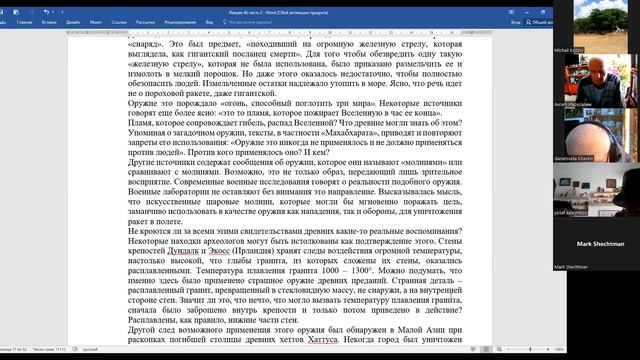The image size is (640, 360).
Task: Open Customize Quick Access Toolbar dropdown
Action: 62,12
